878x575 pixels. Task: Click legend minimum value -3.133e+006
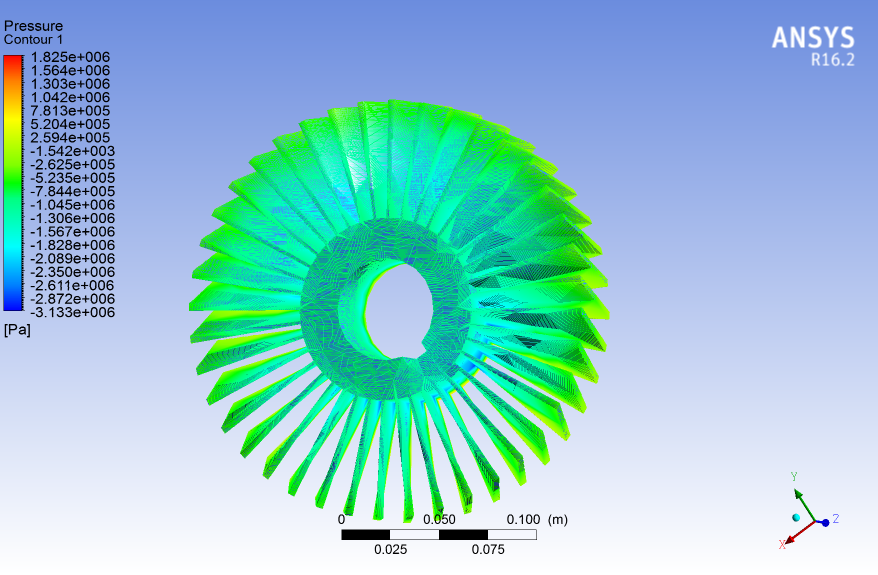[x=72, y=312]
